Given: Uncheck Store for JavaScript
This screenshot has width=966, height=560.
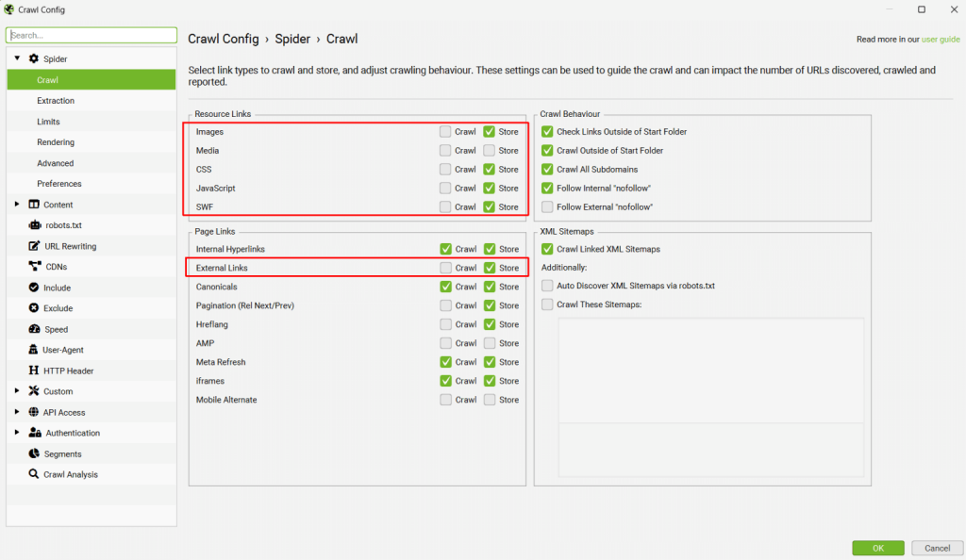Looking at the screenshot, I should click(490, 189).
